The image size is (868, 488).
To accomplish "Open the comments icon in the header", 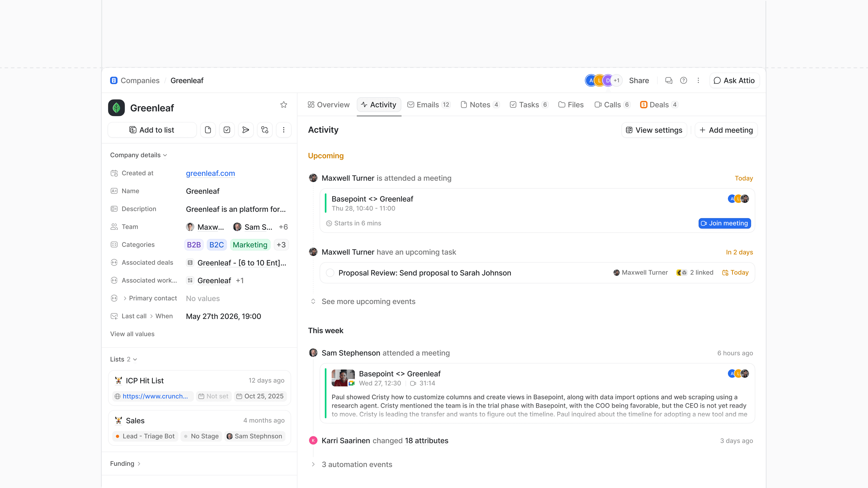I will (x=669, y=80).
